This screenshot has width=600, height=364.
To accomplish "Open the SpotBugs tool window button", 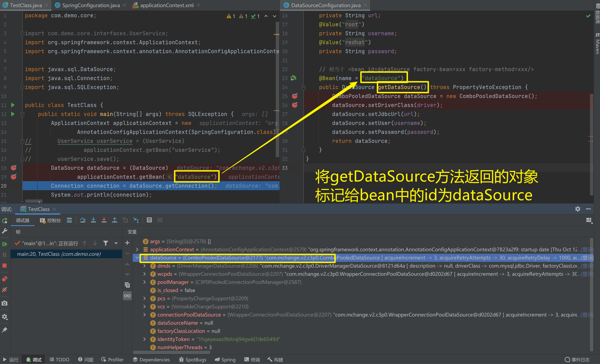I will tap(192, 359).
